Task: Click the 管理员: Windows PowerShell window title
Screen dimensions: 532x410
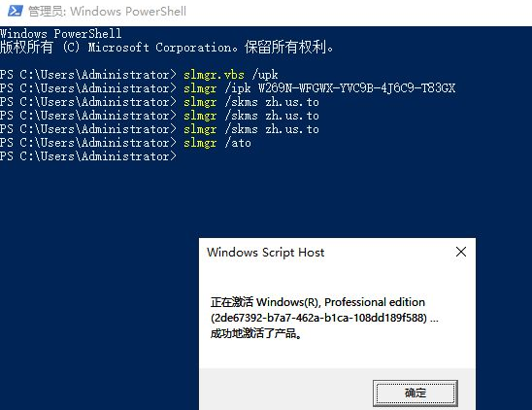Action: tap(107, 12)
